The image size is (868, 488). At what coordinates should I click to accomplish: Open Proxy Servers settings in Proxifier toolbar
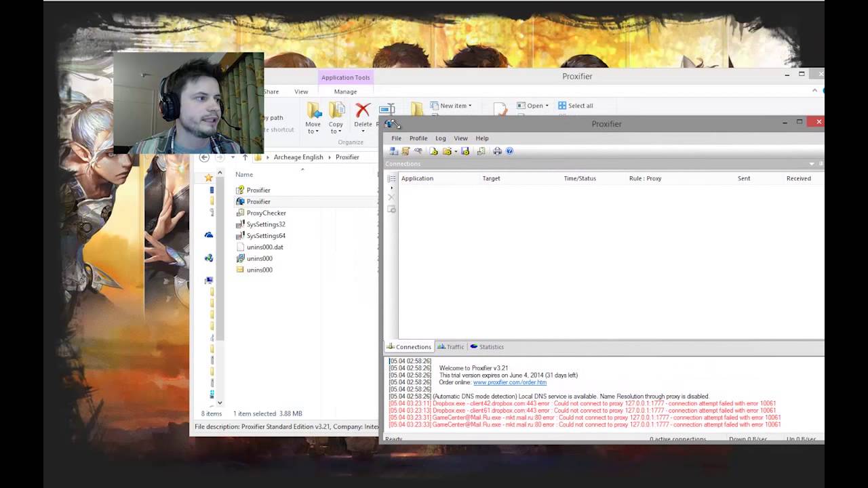[393, 151]
